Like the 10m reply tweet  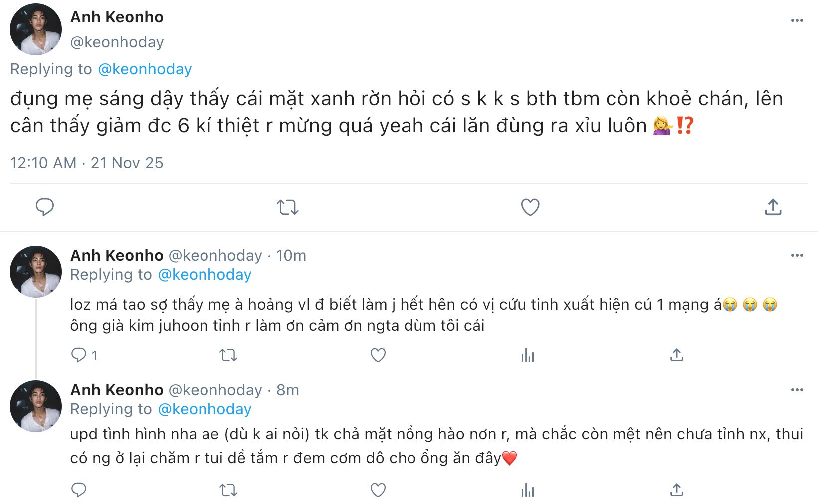coord(378,355)
